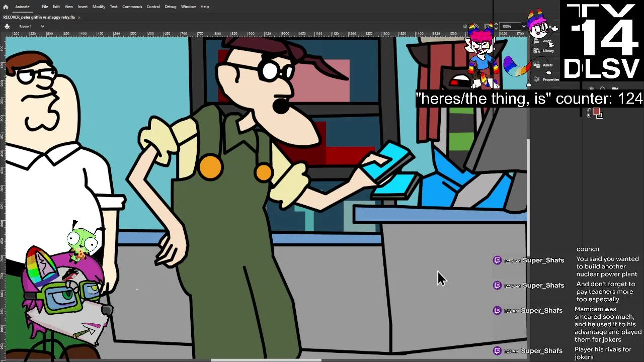Open the File menu
The image size is (644, 362).
45,7
